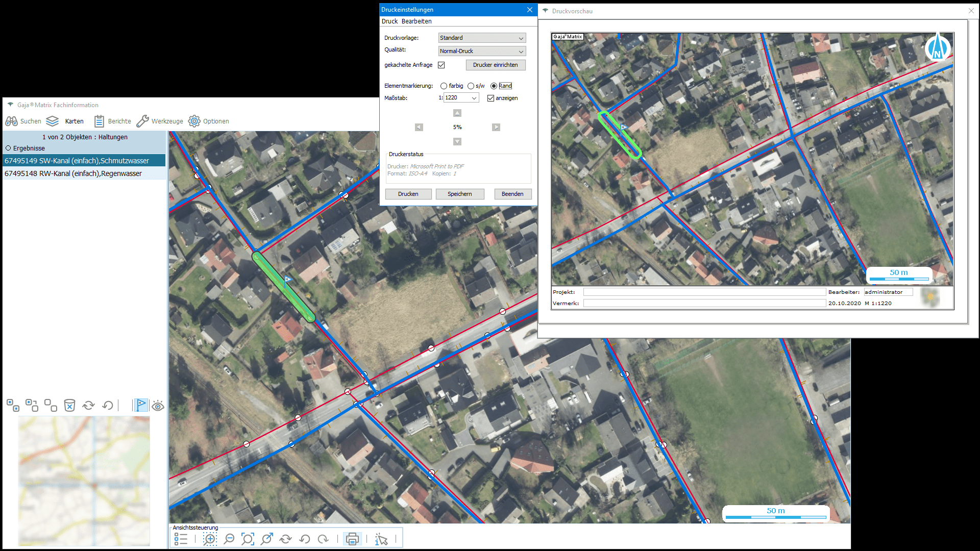Open the Bearbeiten menu

click(x=416, y=21)
